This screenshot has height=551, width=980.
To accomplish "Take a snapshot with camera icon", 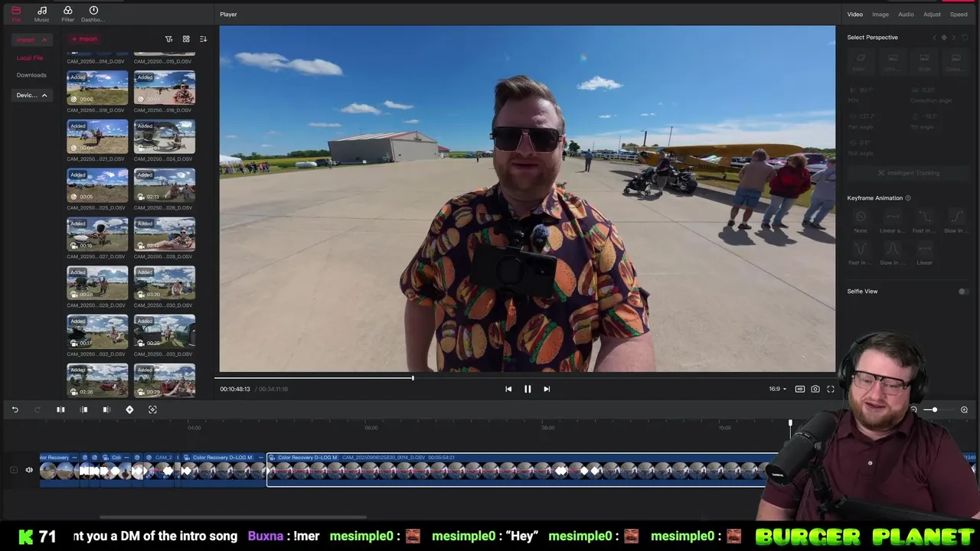I will [815, 389].
